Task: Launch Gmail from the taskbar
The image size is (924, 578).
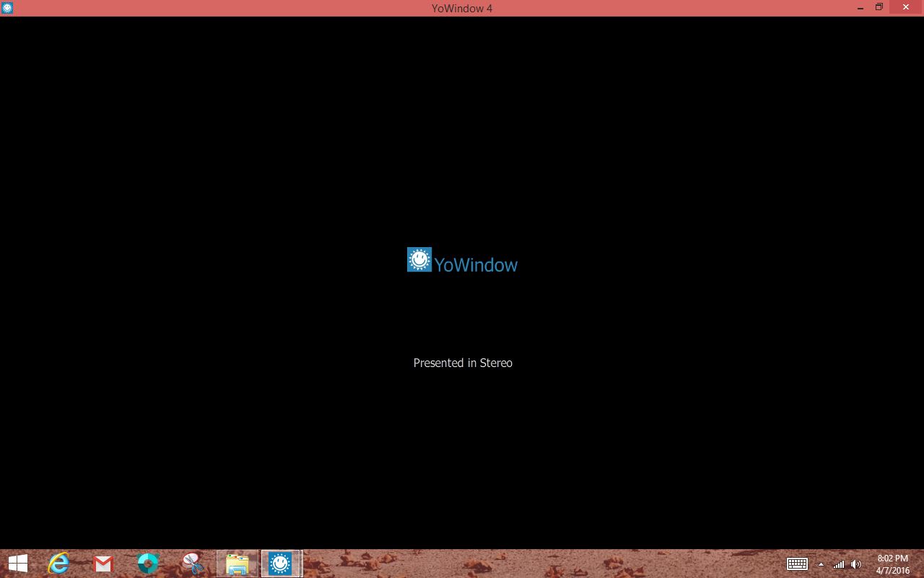Action: point(103,564)
